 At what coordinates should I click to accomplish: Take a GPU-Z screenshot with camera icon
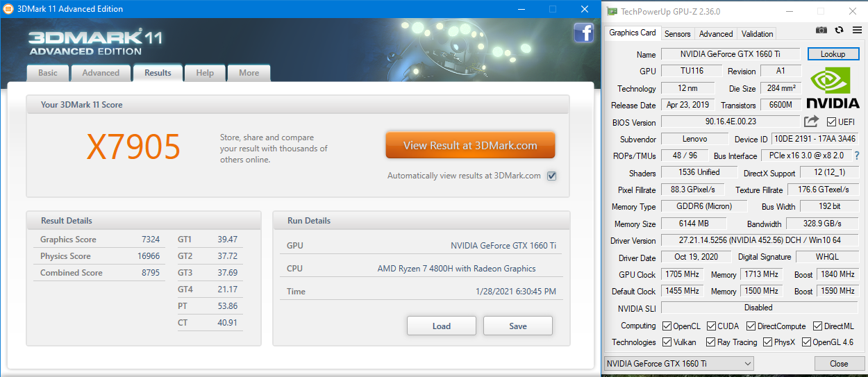point(821,31)
